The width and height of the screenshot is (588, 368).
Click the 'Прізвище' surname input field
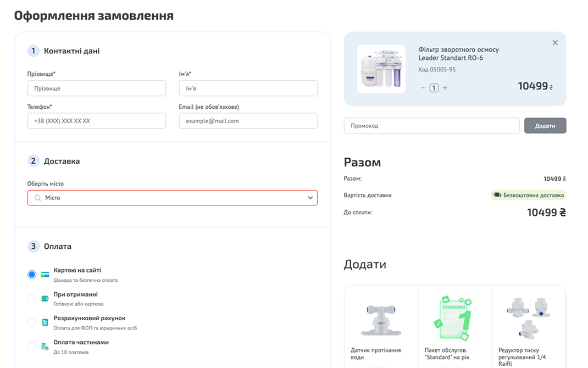click(97, 88)
